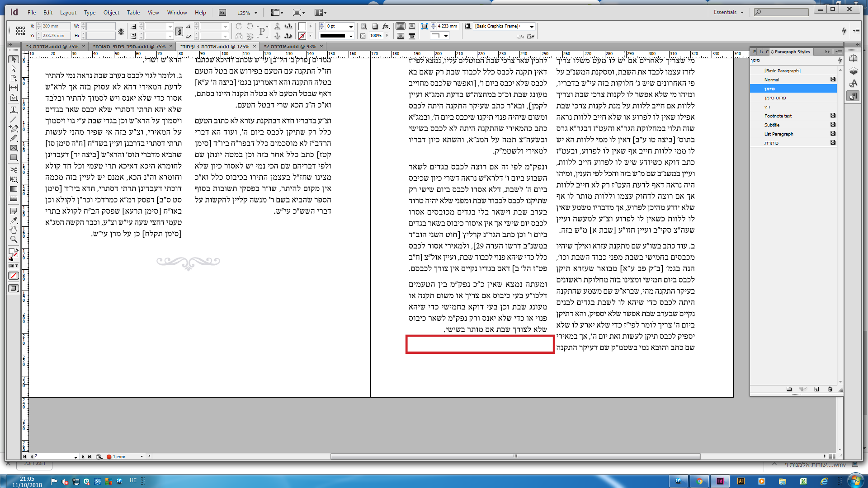This screenshot has width=868, height=488.
Task: Choose the Eyedropper tool
Action: coord(14,221)
